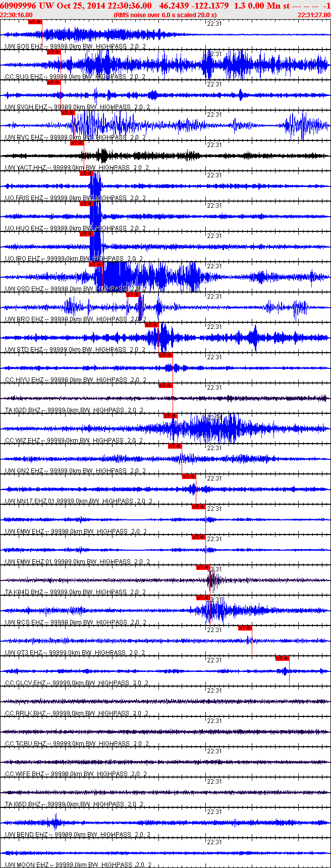
Task: Select the red pick marker on CC CLCV trace
Action: click(x=282, y=658)
